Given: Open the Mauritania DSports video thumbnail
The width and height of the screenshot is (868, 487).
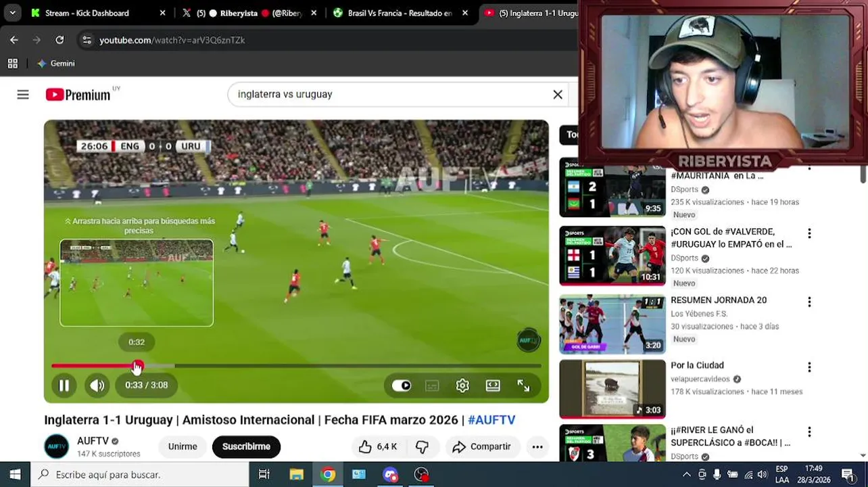Looking at the screenshot, I should pos(612,187).
